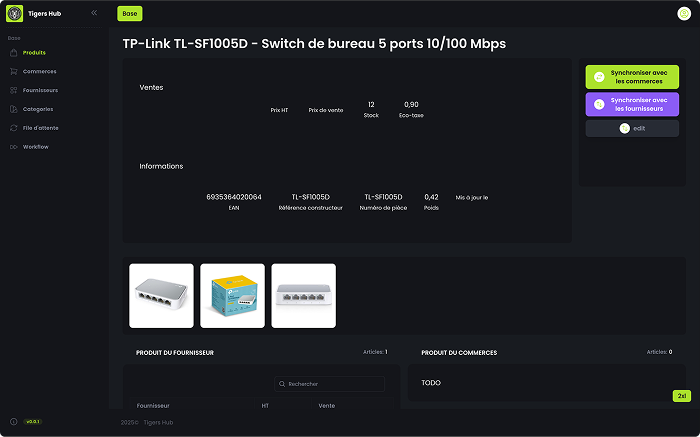Click the EAN value 6935364020064
This screenshot has width=700, height=437.
pos(234,197)
